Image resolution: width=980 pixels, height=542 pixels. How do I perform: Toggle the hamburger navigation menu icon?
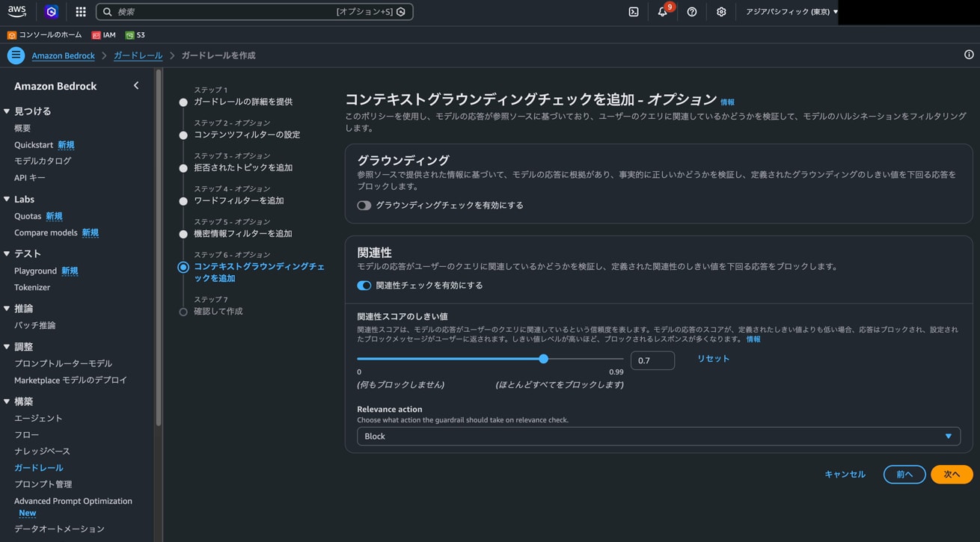[16, 55]
